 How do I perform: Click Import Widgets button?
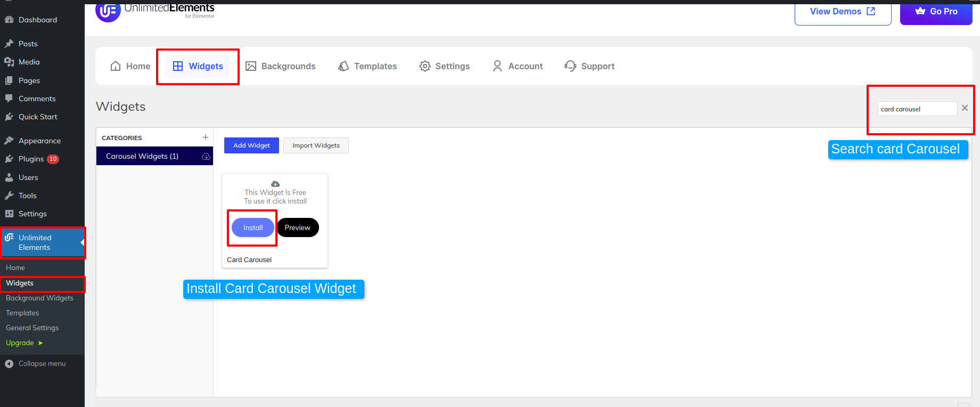pyautogui.click(x=316, y=145)
